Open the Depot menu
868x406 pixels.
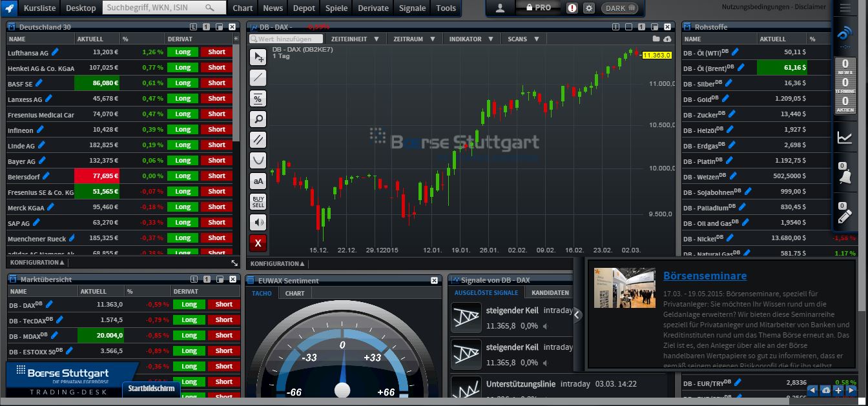coord(304,8)
